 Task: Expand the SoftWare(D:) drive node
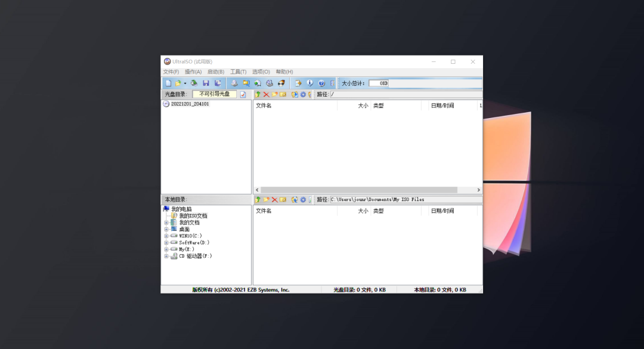(x=166, y=243)
